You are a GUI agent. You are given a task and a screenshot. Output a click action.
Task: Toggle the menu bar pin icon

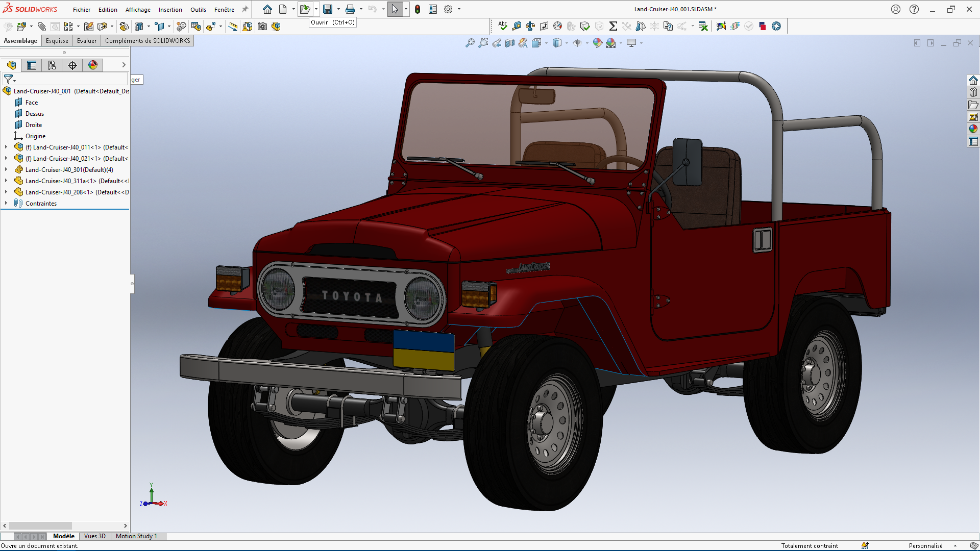coord(245,9)
